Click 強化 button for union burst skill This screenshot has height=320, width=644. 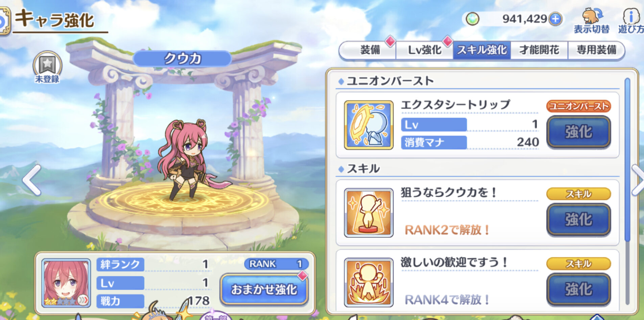[578, 131]
